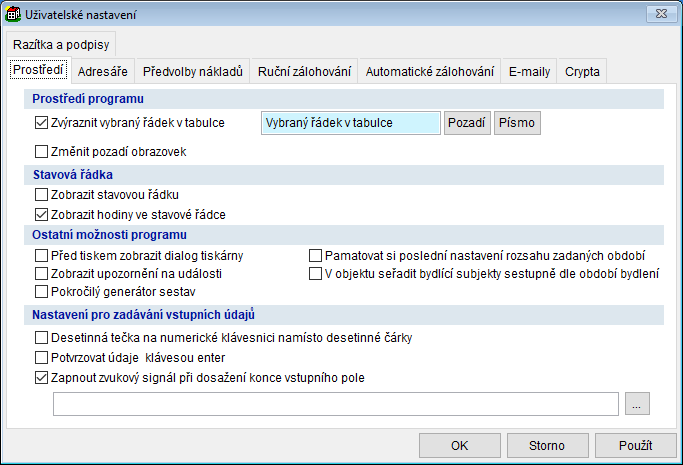Open the Razítka a podpisy tab
683x465 pixels.
coord(61,44)
